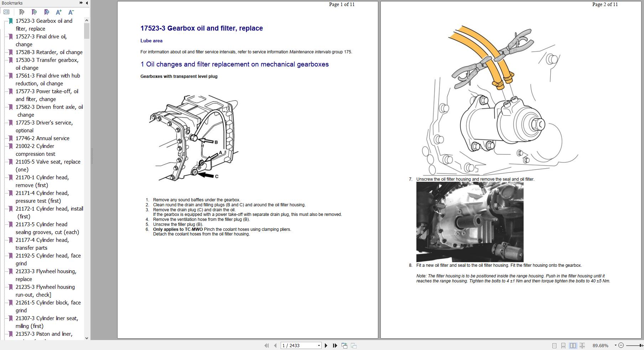Decrease bookmark text size with A- icon

pyautogui.click(x=71, y=12)
